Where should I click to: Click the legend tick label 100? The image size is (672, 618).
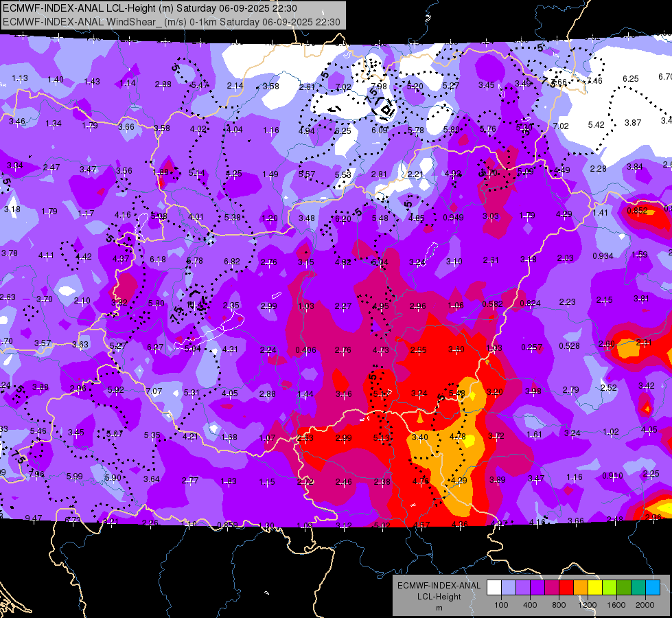point(501,605)
